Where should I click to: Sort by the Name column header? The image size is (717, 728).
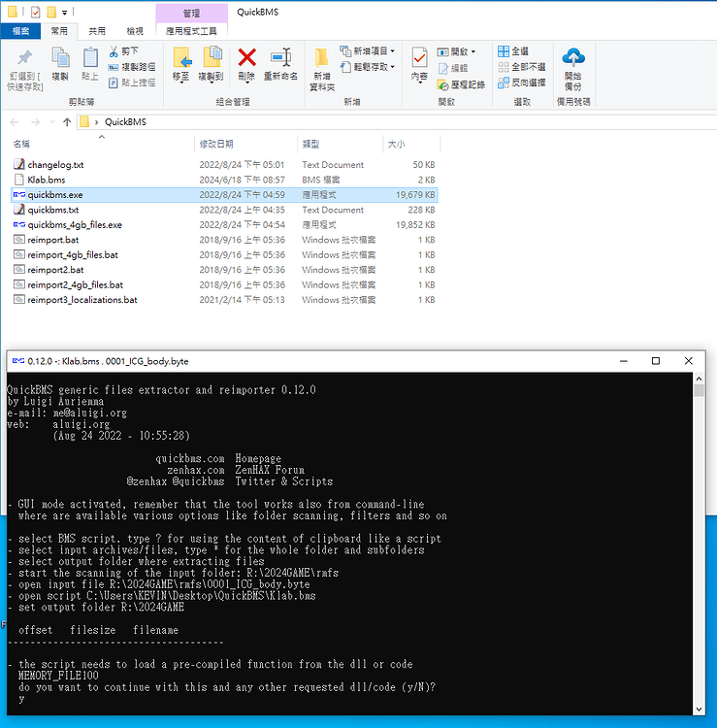(101, 144)
